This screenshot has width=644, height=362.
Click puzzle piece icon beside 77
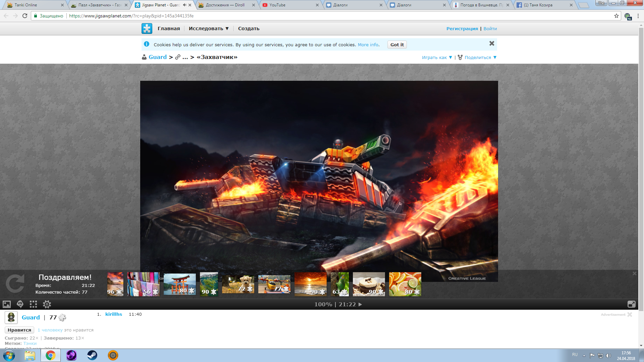[x=62, y=317]
